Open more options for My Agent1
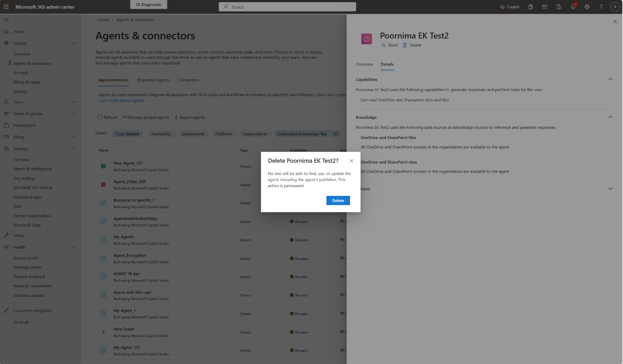Screen dimensions: 623x364 (x=231, y=240)
